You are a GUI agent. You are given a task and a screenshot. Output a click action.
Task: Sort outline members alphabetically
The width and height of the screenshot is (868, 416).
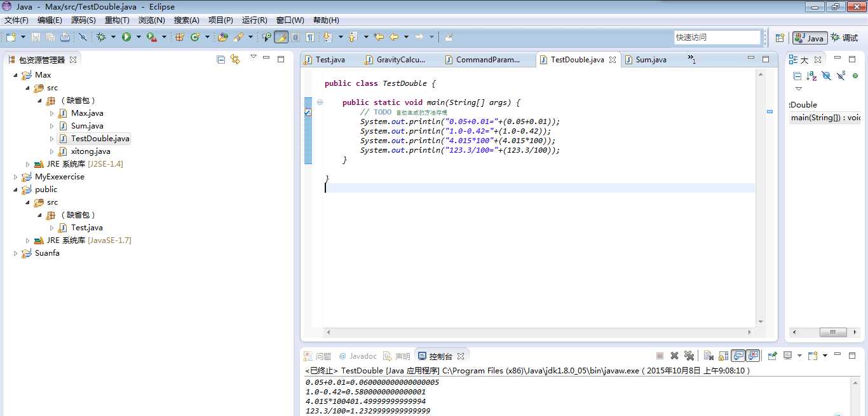point(811,76)
